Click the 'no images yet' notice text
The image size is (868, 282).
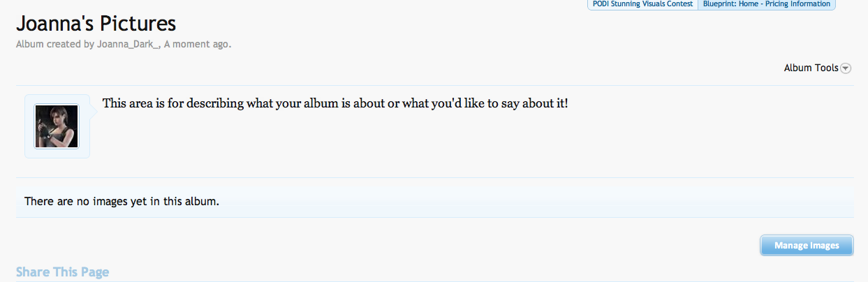click(122, 202)
